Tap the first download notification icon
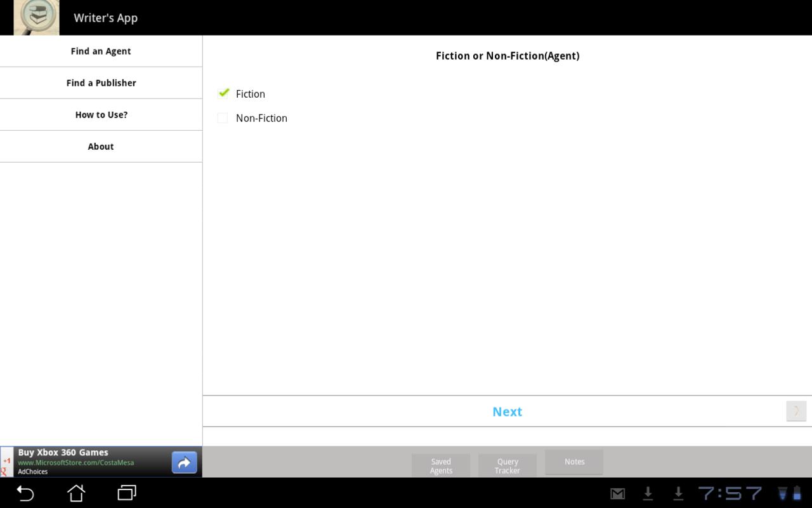This screenshot has width=812, height=508. (648, 493)
